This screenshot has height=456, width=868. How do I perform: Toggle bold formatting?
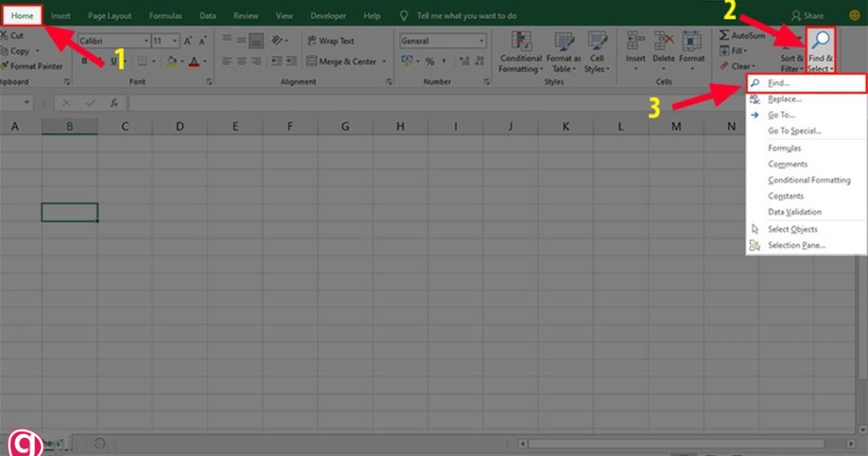pyautogui.click(x=85, y=59)
